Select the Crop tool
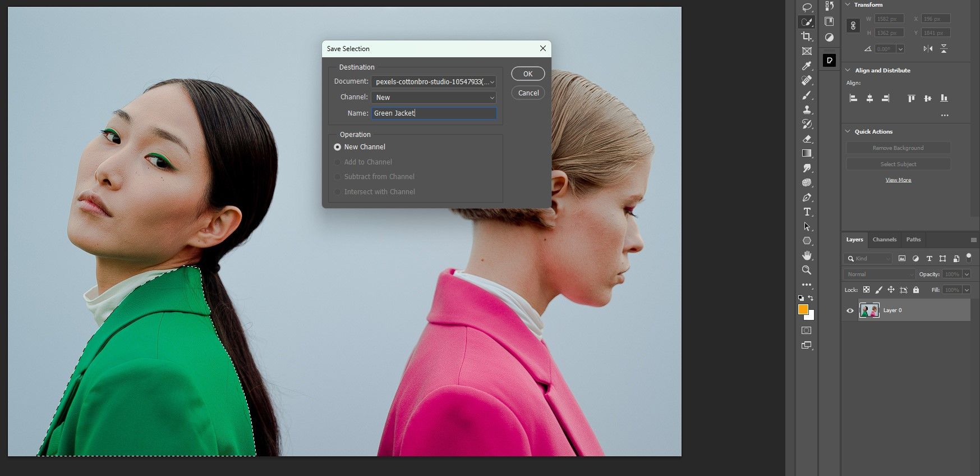Image resolution: width=980 pixels, height=476 pixels. pyautogui.click(x=807, y=36)
